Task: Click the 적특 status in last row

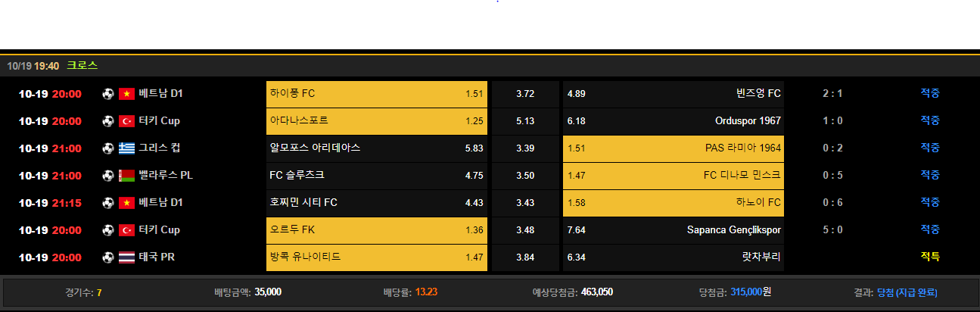Action: tap(930, 257)
